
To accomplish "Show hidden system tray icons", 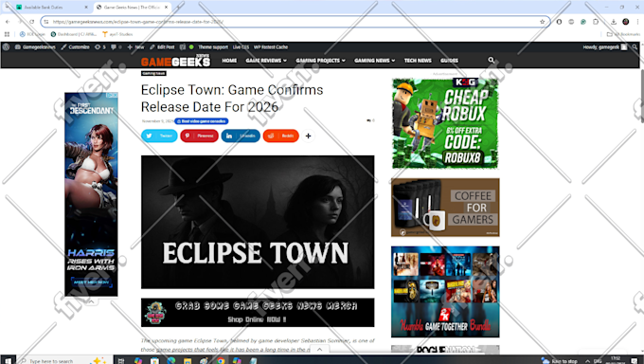I will pyautogui.click(x=587, y=361).
